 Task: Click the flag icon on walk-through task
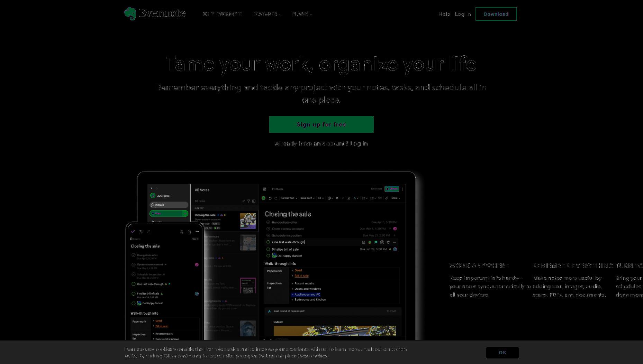(x=376, y=242)
